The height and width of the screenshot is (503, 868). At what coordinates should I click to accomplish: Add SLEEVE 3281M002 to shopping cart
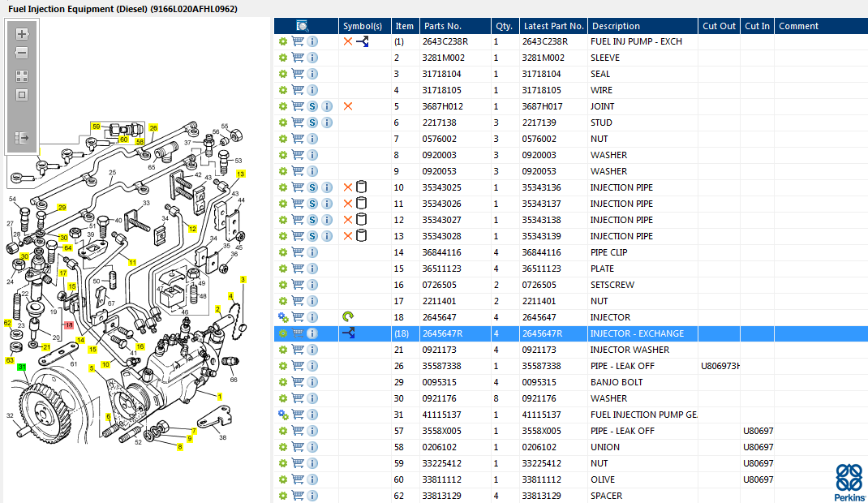(x=298, y=58)
